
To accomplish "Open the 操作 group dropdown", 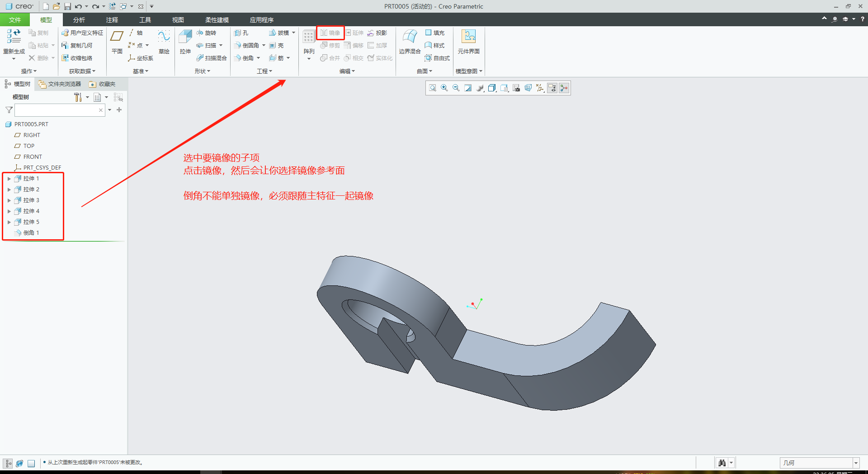I will coord(29,71).
